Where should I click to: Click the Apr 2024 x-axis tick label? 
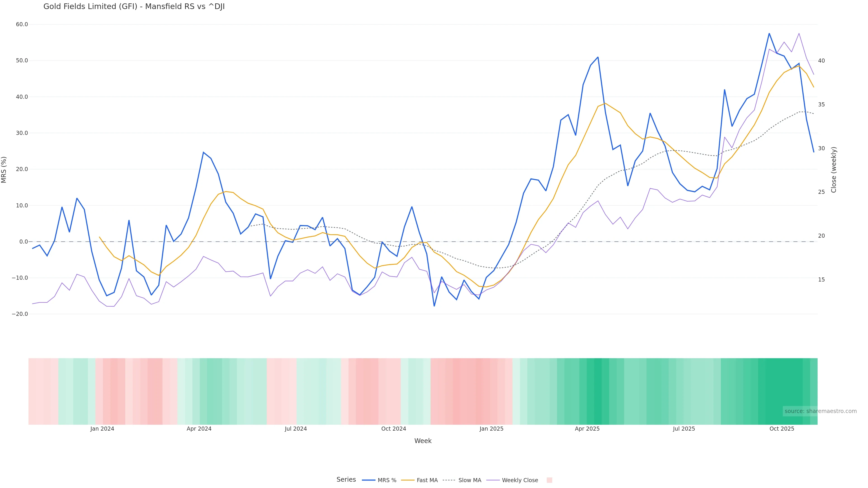[199, 429]
